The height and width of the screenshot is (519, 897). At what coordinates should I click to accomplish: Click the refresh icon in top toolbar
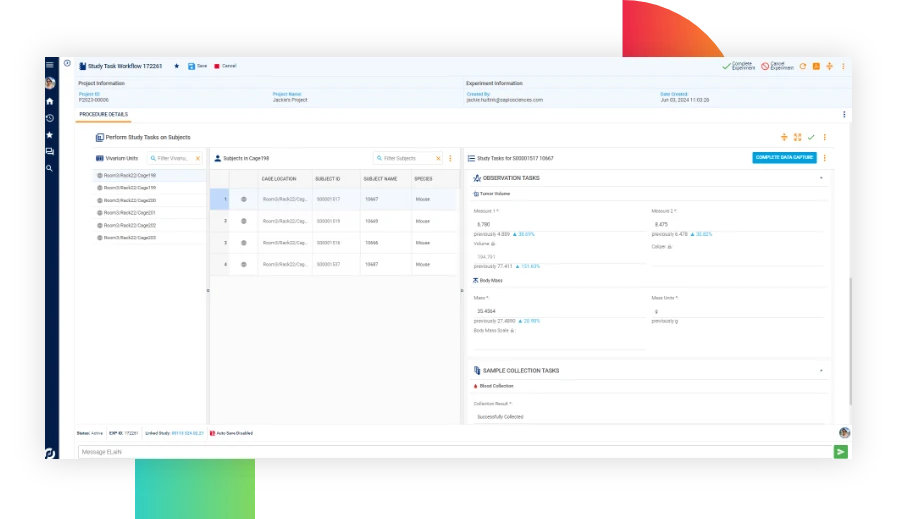coord(802,66)
